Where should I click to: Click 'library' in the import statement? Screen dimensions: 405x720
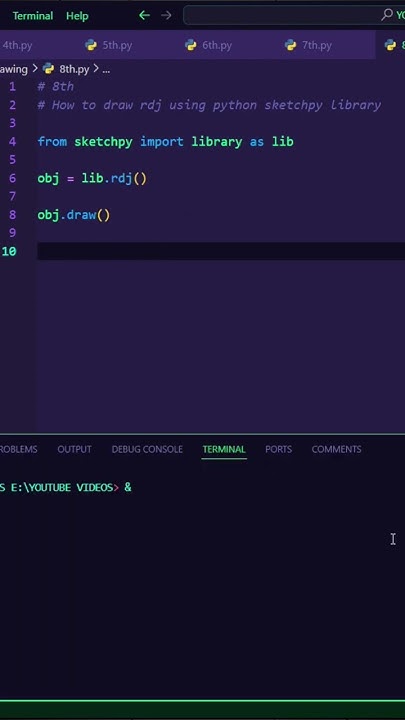click(217, 141)
